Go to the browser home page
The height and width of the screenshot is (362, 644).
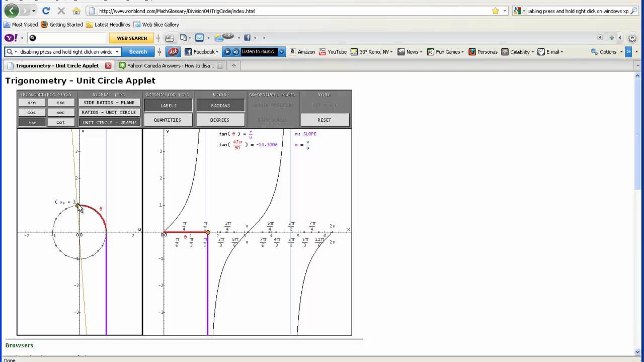[x=76, y=11]
